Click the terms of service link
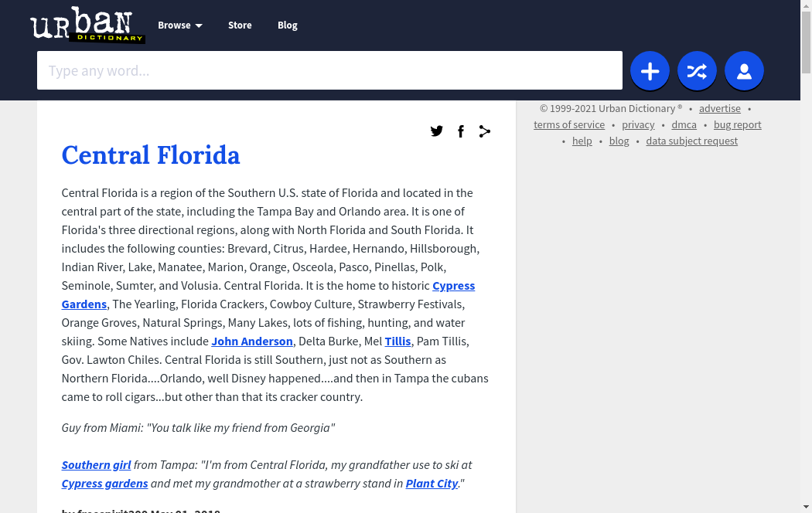 click(x=569, y=125)
